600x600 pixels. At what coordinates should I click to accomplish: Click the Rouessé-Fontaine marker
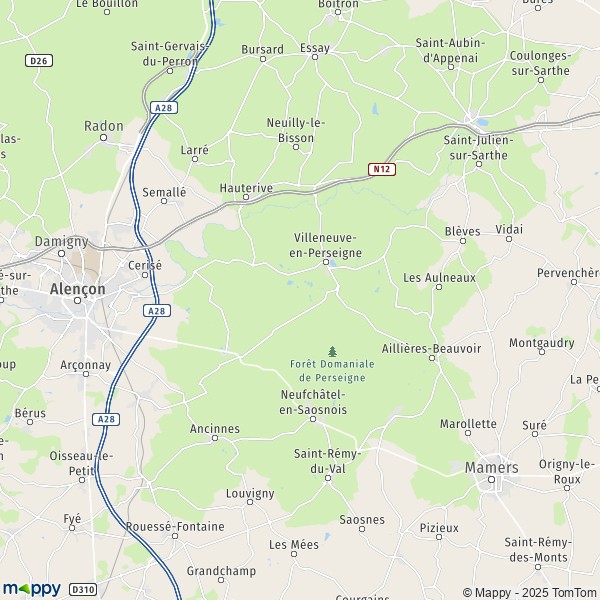pos(175,536)
